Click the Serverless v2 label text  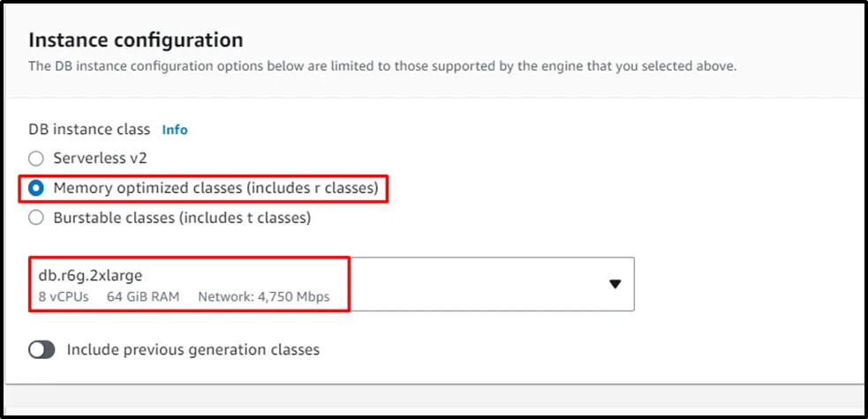100,159
